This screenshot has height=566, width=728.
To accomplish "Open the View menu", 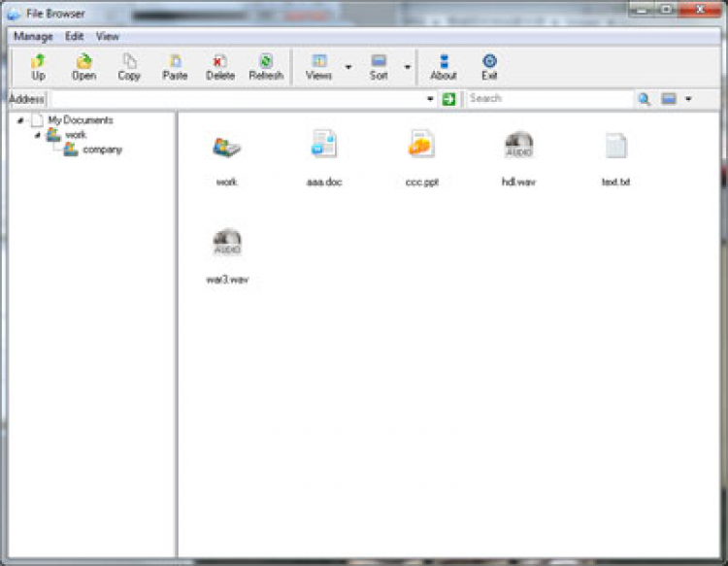I will coord(108,36).
